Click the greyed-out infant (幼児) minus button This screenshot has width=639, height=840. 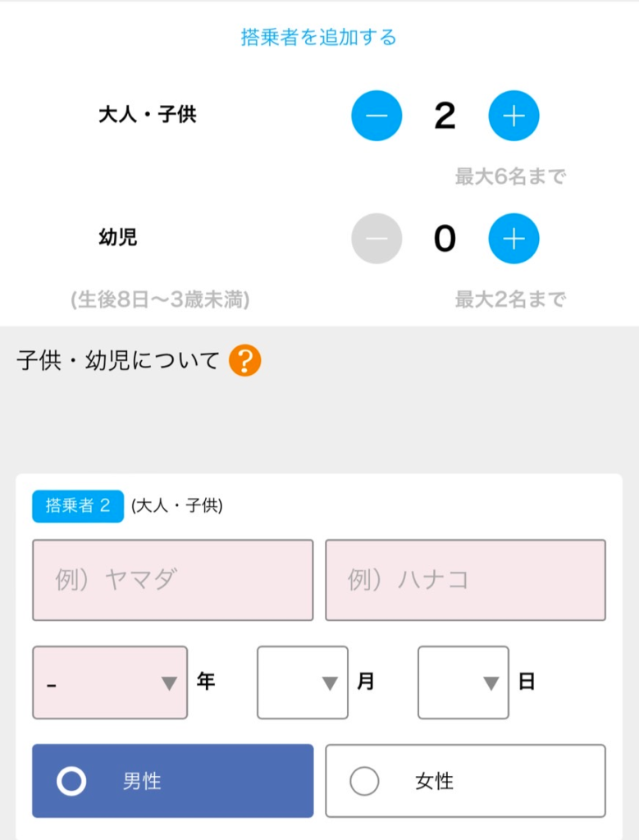tap(377, 238)
